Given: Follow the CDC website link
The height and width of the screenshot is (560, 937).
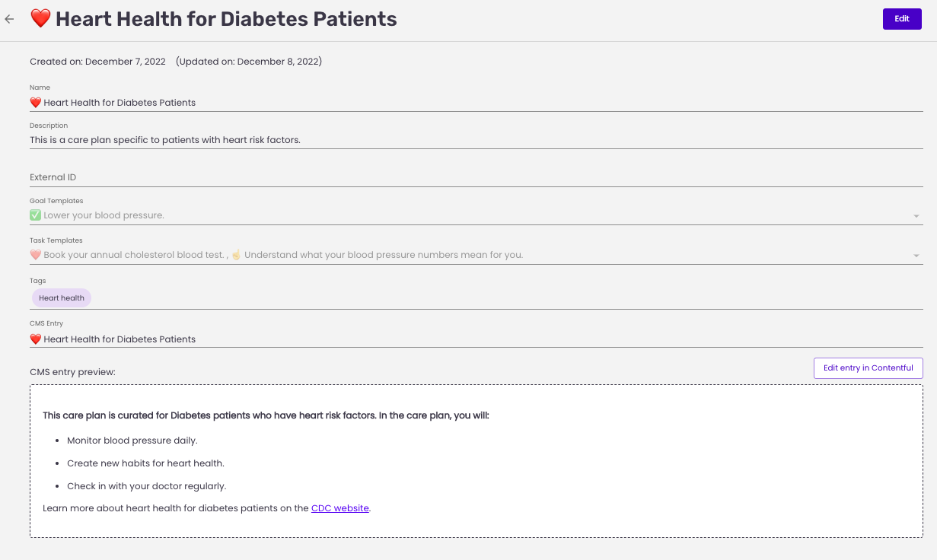Looking at the screenshot, I should pyautogui.click(x=340, y=508).
